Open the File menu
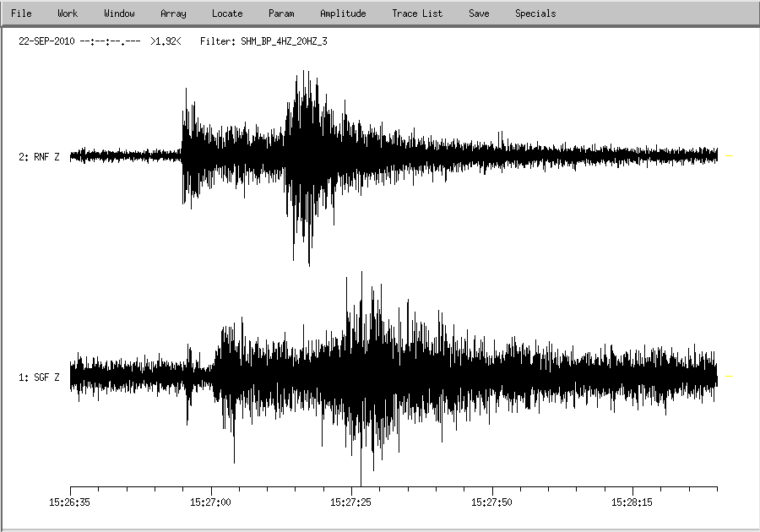This screenshot has height=532, width=760. pyautogui.click(x=21, y=14)
